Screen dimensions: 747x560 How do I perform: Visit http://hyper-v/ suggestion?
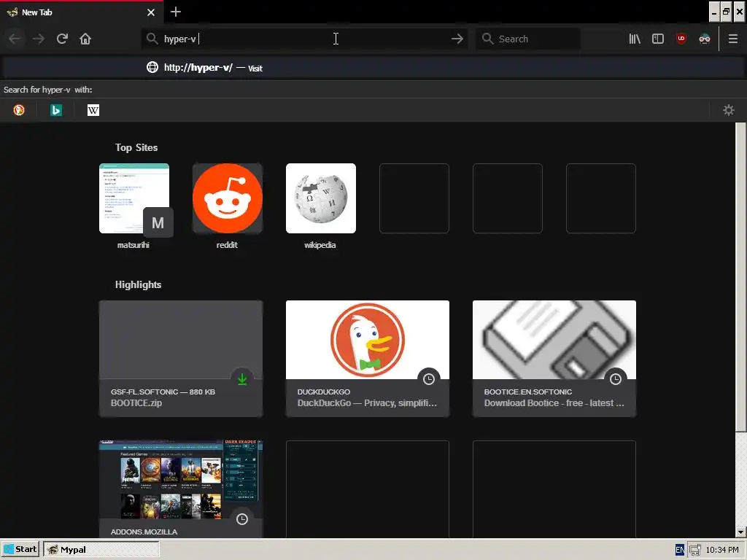coord(373,68)
